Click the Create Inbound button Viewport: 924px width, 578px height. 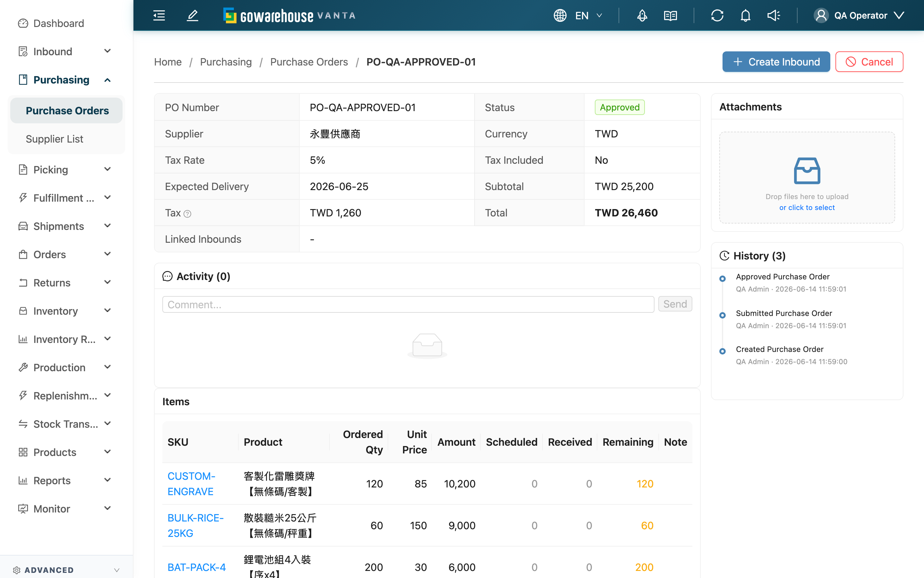coord(776,62)
